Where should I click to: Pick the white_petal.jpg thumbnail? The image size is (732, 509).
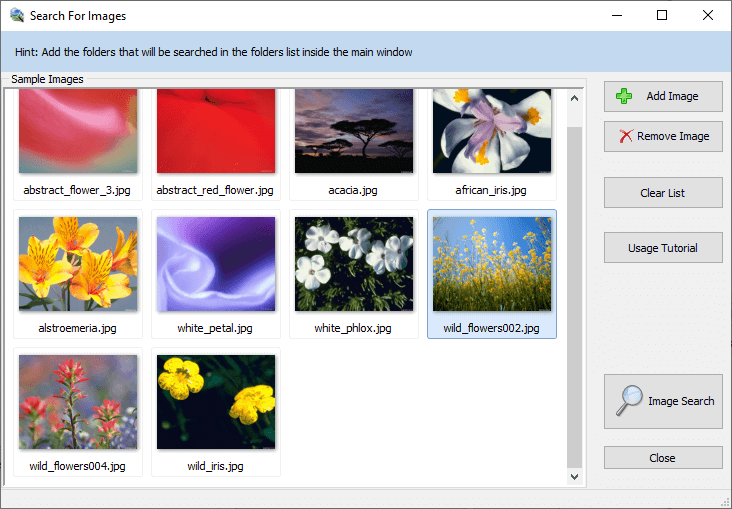(215, 264)
